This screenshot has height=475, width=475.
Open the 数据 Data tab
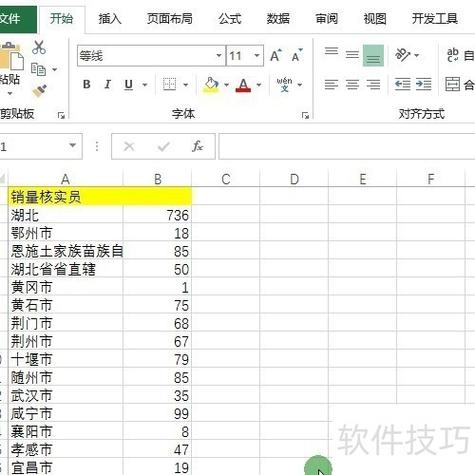pyautogui.click(x=278, y=19)
